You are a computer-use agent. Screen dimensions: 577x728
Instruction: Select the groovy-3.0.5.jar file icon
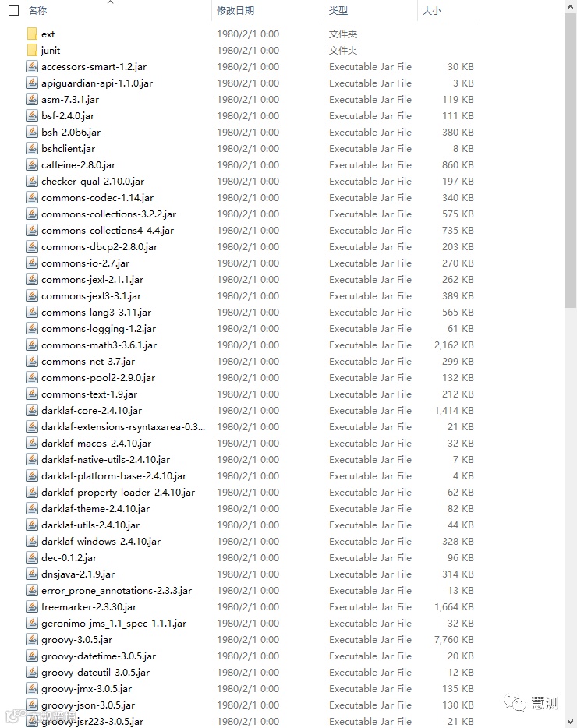tap(32, 639)
